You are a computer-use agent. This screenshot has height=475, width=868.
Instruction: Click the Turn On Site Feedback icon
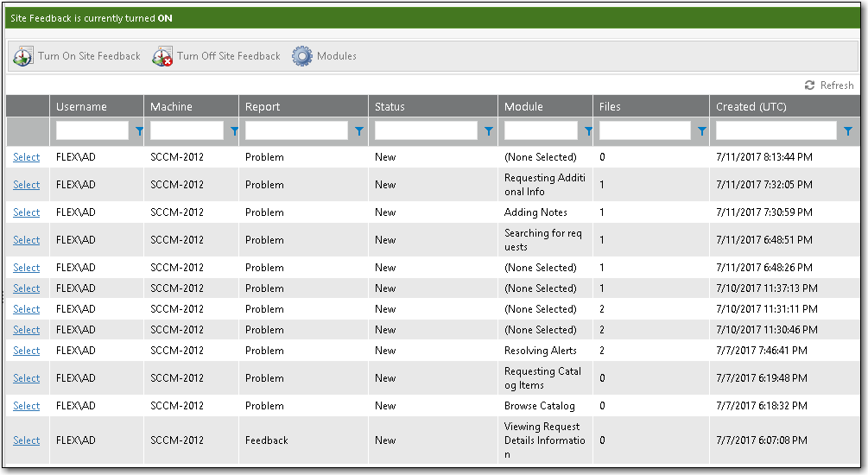(23, 57)
